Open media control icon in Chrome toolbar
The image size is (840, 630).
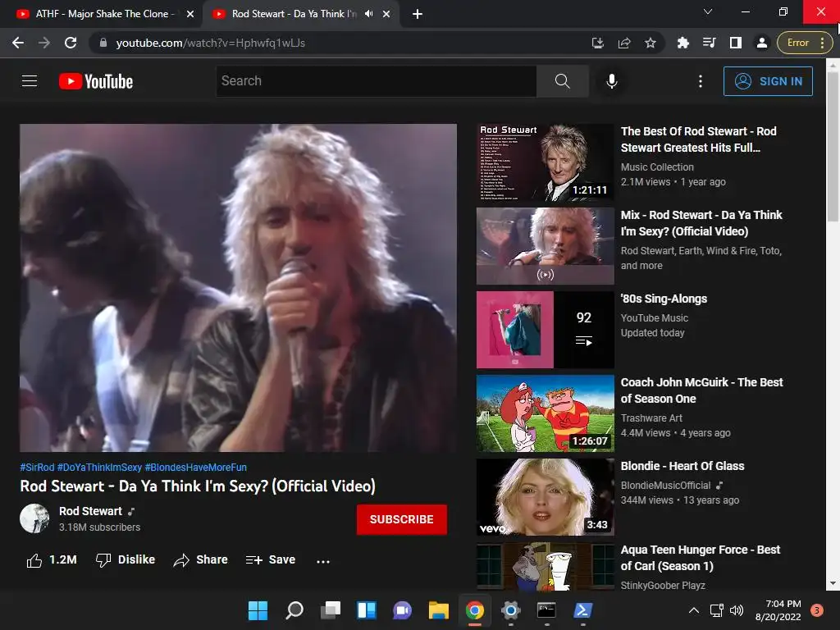(710, 43)
